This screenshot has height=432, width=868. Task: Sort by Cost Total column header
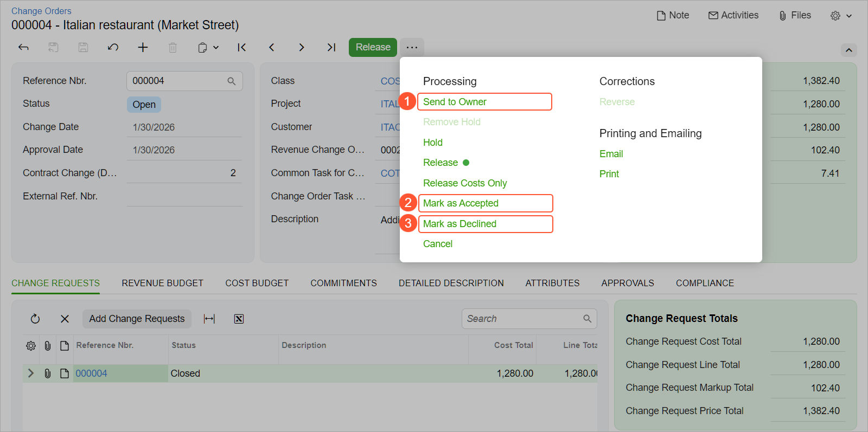point(513,345)
